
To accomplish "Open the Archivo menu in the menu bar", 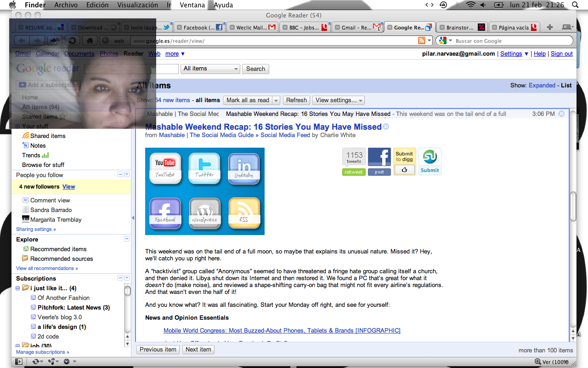I will pyautogui.click(x=66, y=5).
